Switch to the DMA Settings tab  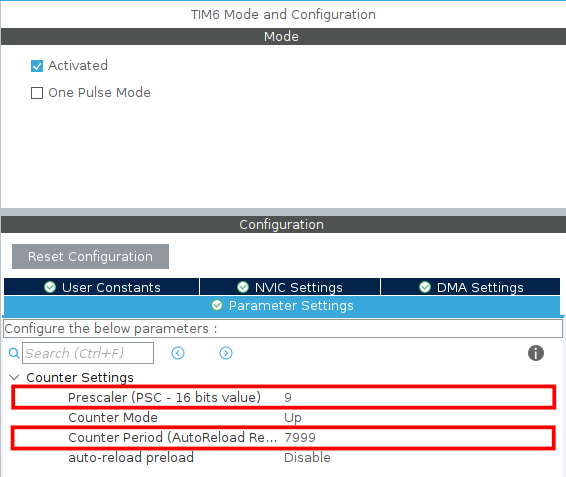[x=470, y=287]
